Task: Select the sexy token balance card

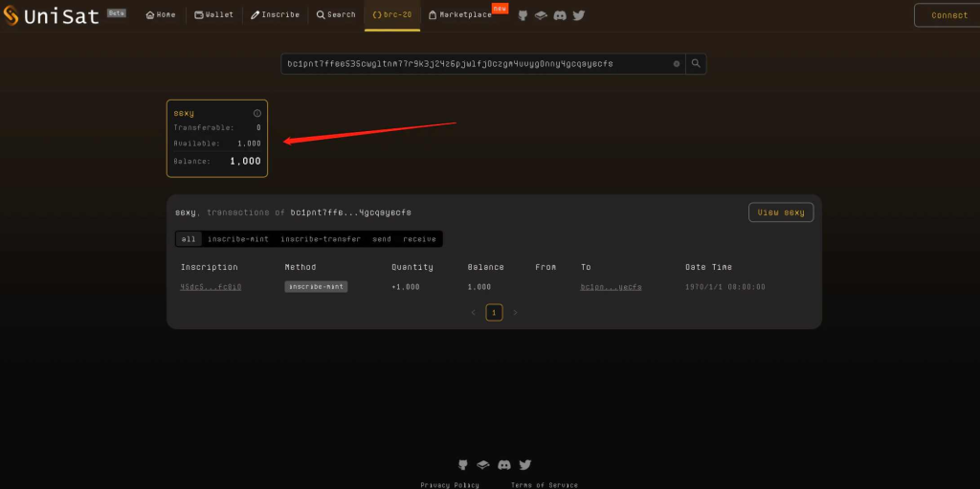Action: click(x=217, y=138)
